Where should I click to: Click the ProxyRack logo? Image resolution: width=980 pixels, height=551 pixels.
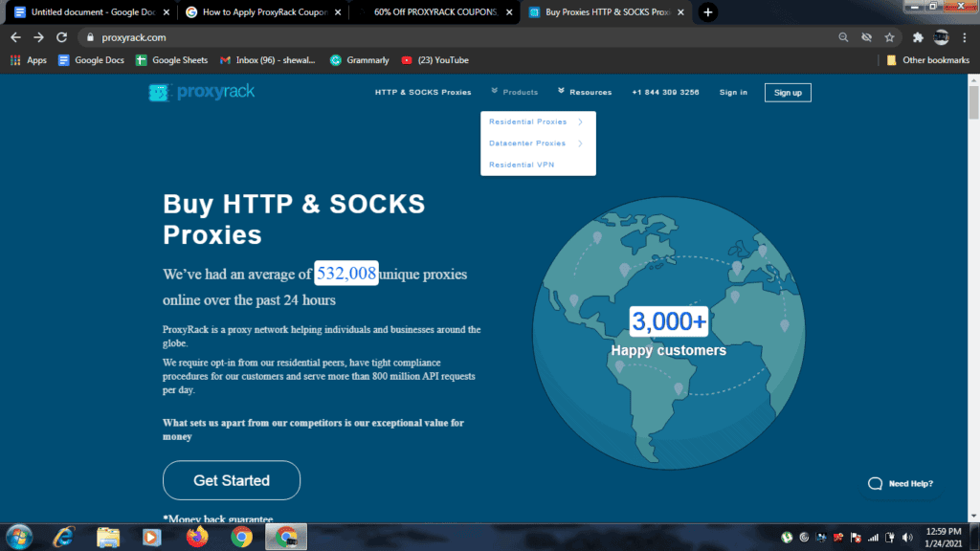[201, 92]
